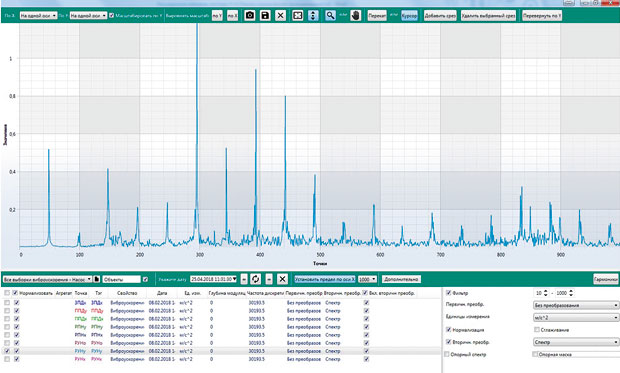Viewport: 620px width, 373px height.
Task: Sort by 'Точка' column header
Action: (81, 293)
